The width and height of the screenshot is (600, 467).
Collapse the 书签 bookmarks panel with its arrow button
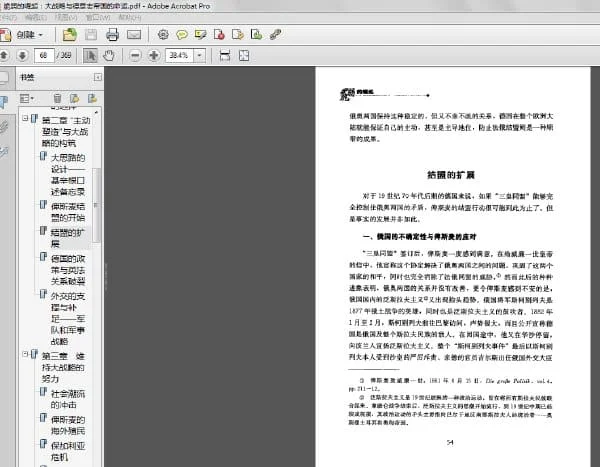[98, 78]
